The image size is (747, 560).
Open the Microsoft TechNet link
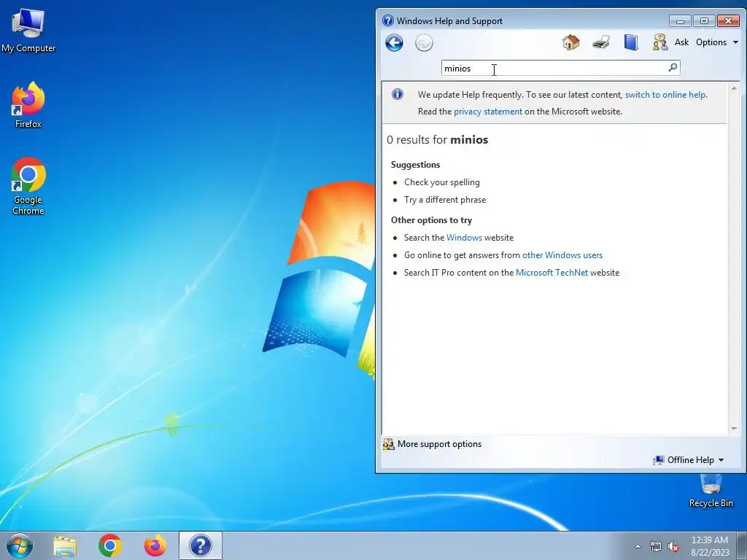(551, 273)
